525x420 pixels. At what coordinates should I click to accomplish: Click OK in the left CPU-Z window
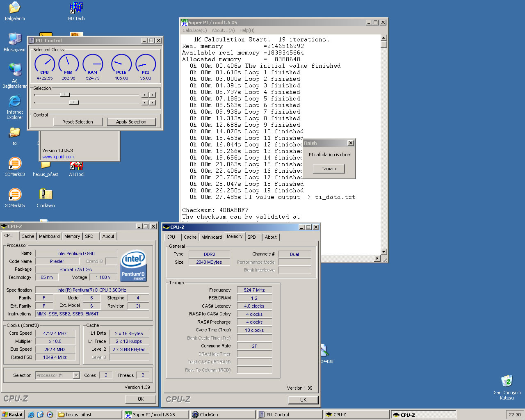[141, 399]
